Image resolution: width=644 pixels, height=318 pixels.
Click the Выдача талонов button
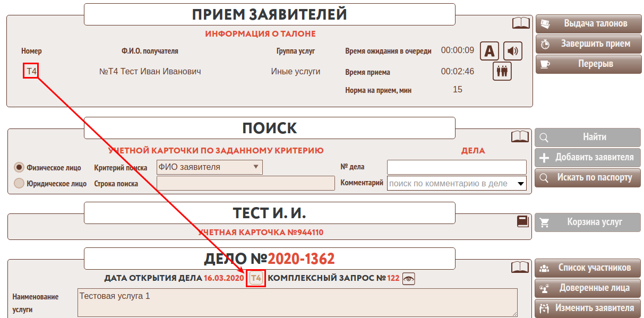tap(588, 24)
